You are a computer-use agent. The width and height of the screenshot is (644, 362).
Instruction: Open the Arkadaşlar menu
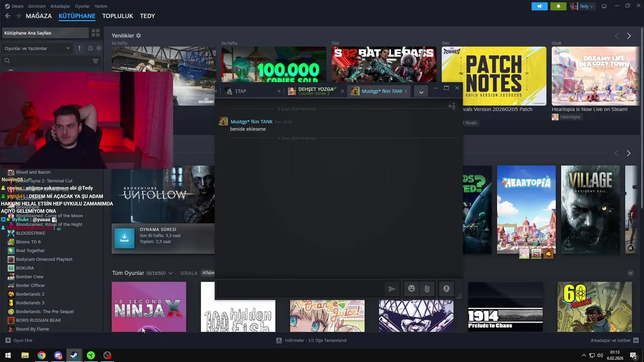click(60, 7)
